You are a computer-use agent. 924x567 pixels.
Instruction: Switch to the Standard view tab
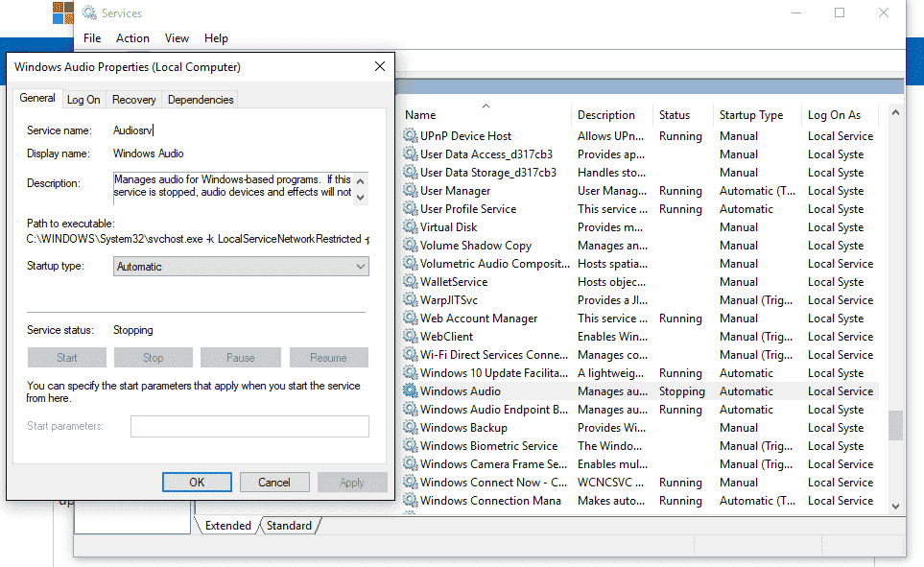click(289, 526)
